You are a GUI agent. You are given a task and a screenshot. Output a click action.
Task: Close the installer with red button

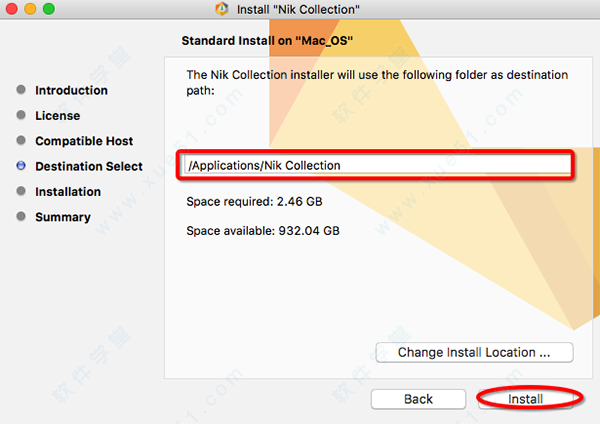(12, 8)
